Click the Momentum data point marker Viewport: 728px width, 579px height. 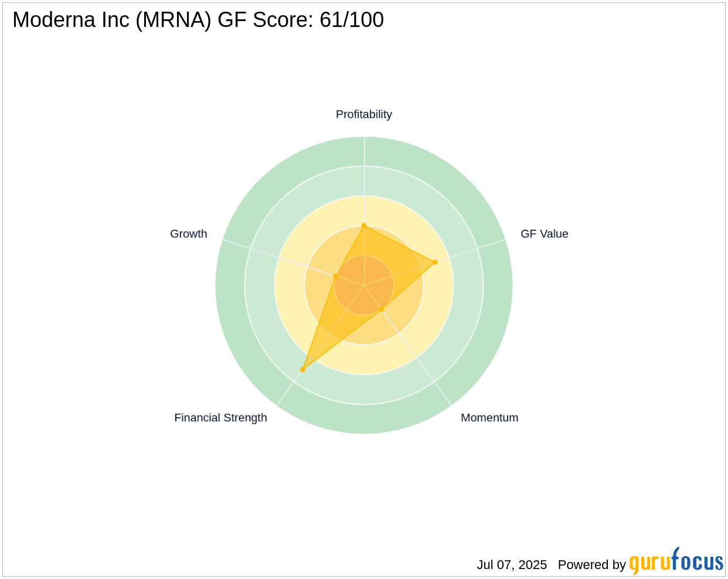[x=382, y=309]
